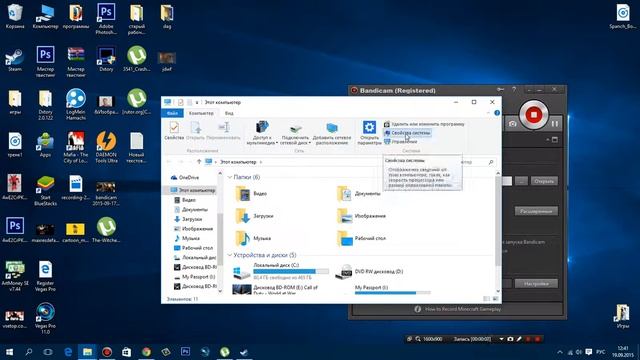Screen dimensions: 640x360
Task: Open Explorer help question mark icon
Action: (x=497, y=113)
